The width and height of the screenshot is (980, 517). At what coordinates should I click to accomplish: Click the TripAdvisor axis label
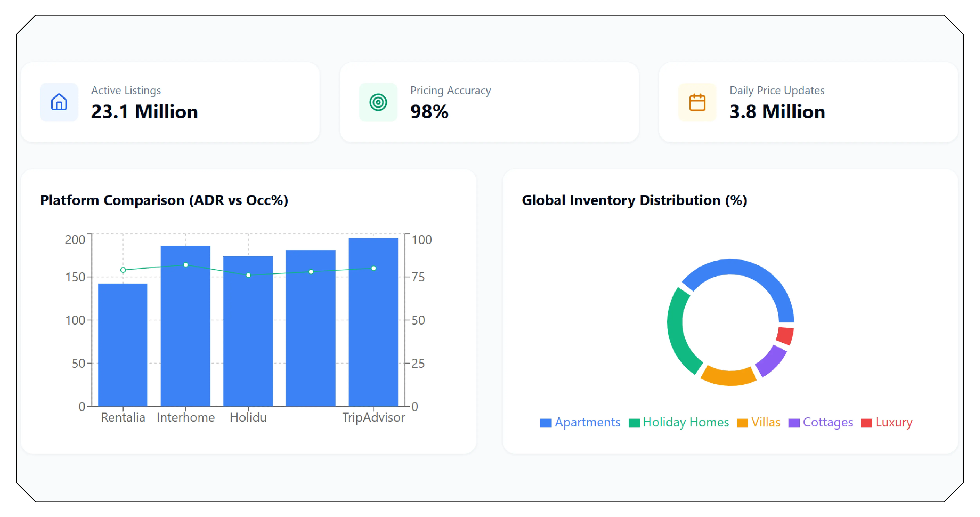[374, 418]
